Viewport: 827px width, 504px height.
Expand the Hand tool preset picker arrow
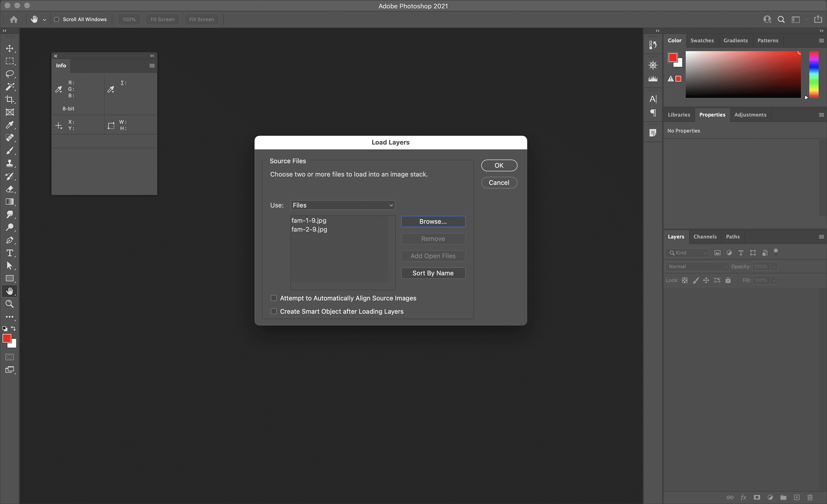pyautogui.click(x=44, y=20)
